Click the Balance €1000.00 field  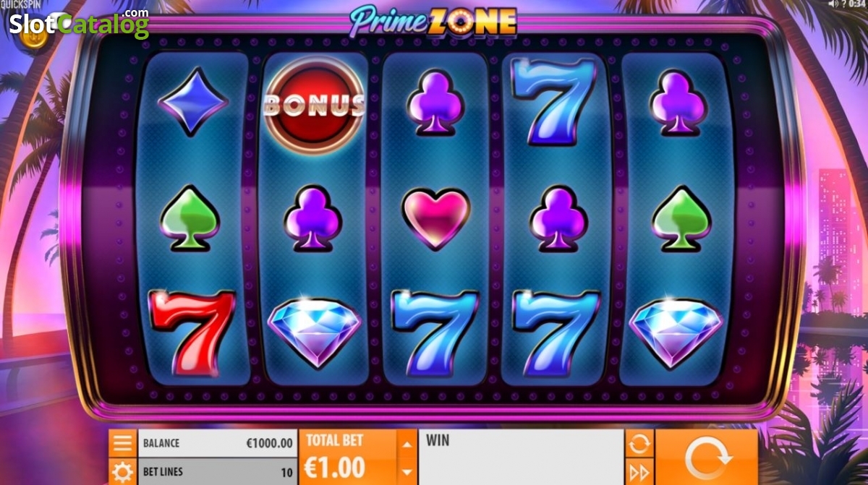coord(218,443)
